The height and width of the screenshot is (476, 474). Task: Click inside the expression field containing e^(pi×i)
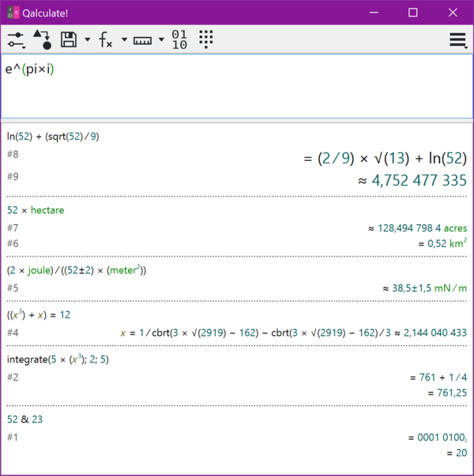tap(237, 85)
